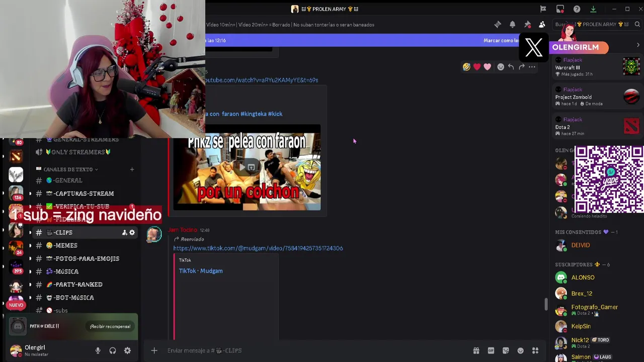Open Olengirl user profile avatar
644x362 pixels.
(x=16, y=350)
